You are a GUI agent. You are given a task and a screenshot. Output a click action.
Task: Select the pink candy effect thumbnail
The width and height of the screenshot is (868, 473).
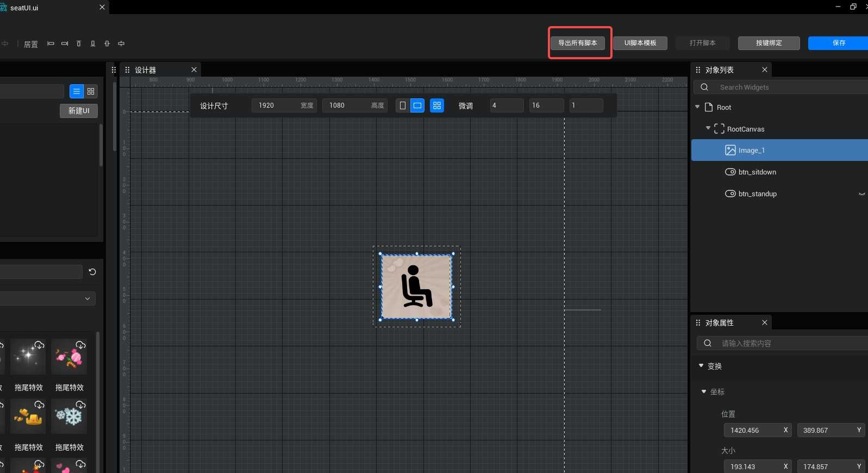coord(69,357)
